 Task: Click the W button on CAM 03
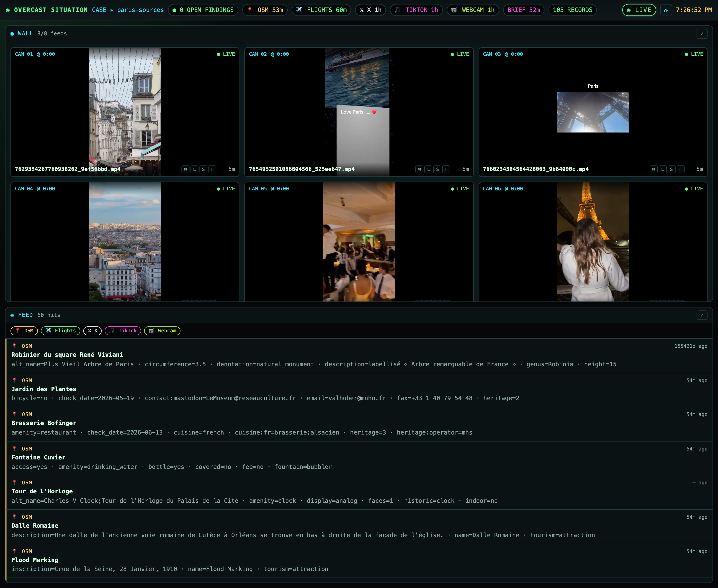pyautogui.click(x=654, y=169)
